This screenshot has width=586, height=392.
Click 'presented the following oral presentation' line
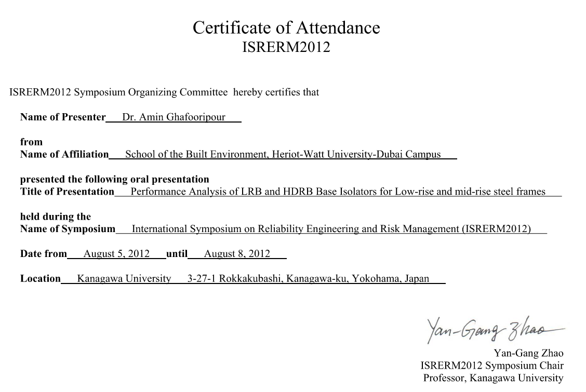pos(114,180)
